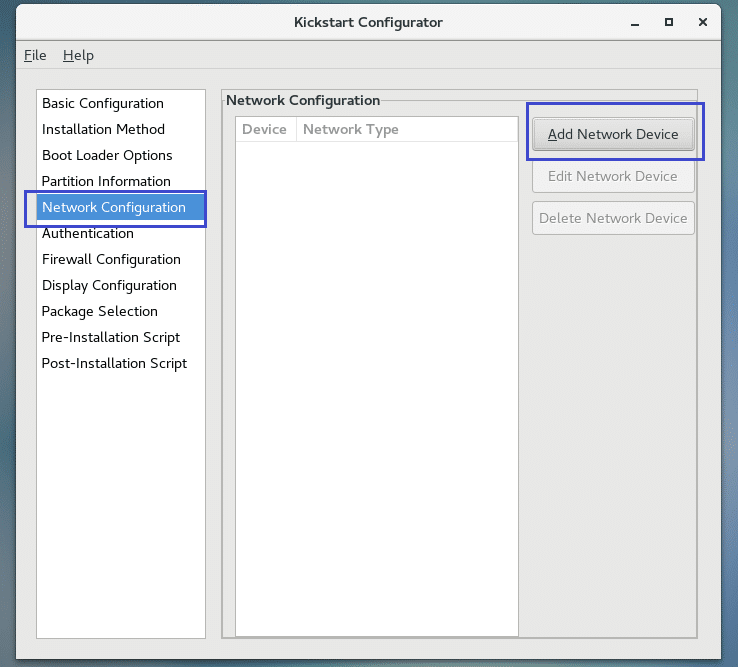The image size is (738, 667).
Task: Click the Delete Network Device button
Action: [x=613, y=218]
